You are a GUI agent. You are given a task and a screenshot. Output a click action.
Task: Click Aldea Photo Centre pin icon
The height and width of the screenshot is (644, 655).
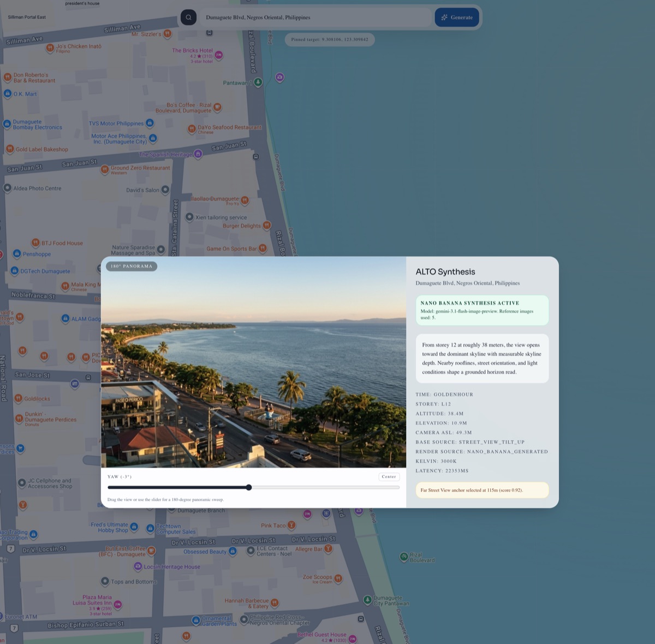pyautogui.click(x=8, y=188)
